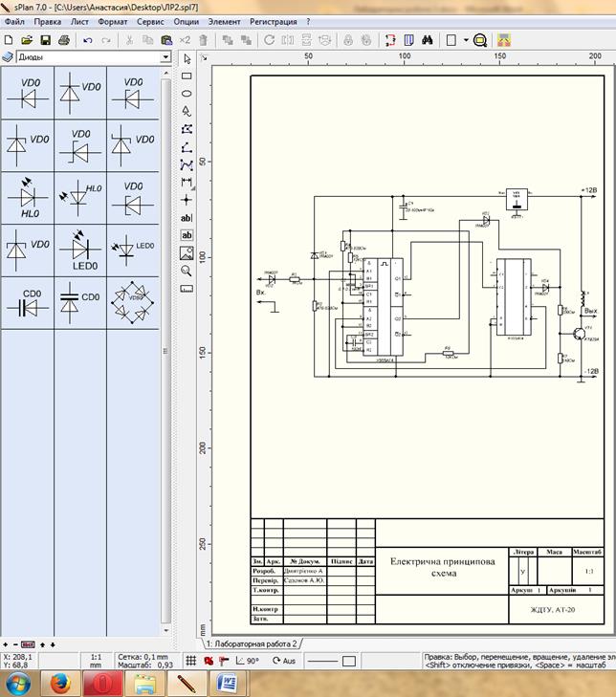Select the ruler measurement tool
Screen dimensions: 616x697
point(187,289)
